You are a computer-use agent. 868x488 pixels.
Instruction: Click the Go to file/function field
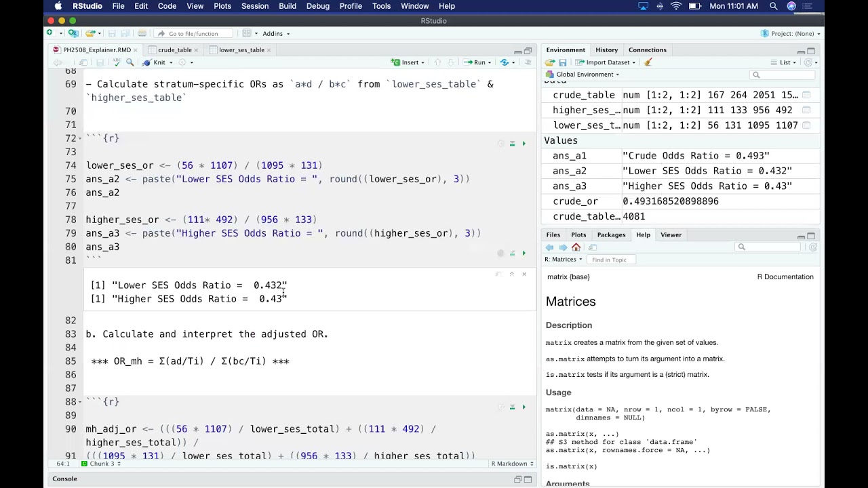(193, 33)
